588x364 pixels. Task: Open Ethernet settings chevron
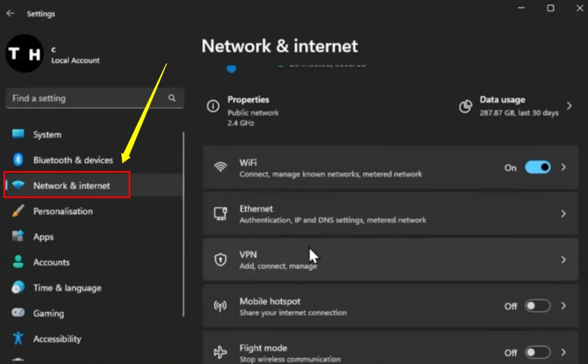563,214
